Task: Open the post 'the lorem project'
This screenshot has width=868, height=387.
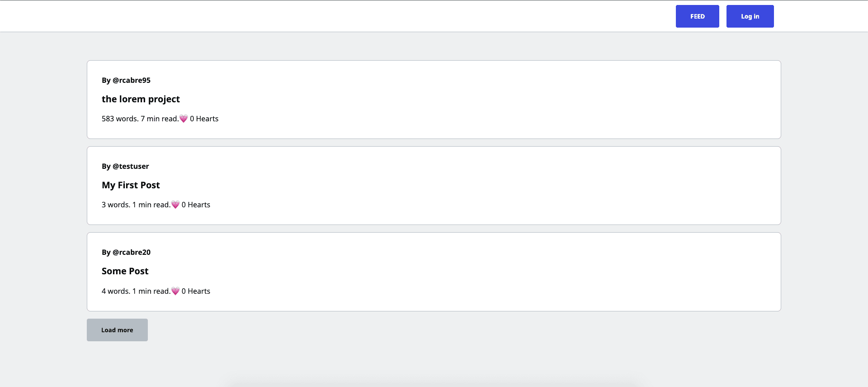Action: point(141,99)
